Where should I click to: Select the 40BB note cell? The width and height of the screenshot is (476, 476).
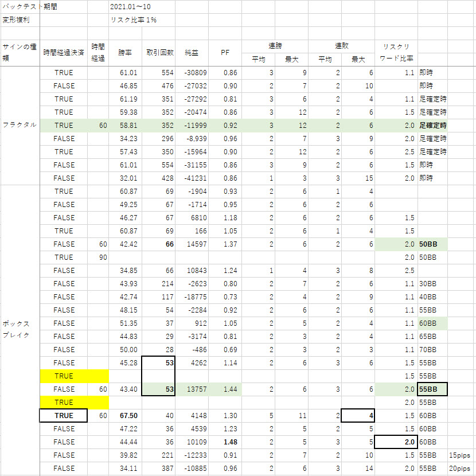pyautogui.click(x=432, y=297)
